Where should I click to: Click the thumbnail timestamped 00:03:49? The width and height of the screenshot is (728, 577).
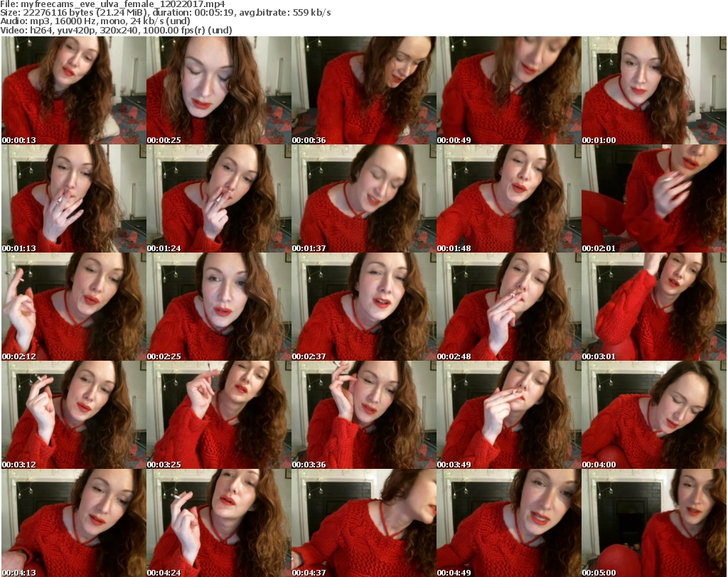[509, 415]
